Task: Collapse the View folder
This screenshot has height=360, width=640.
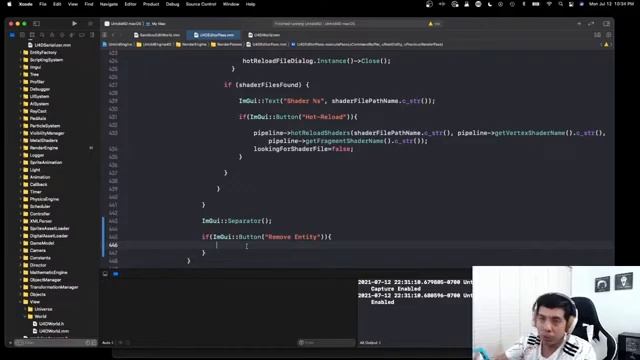Action: coord(21,302)
